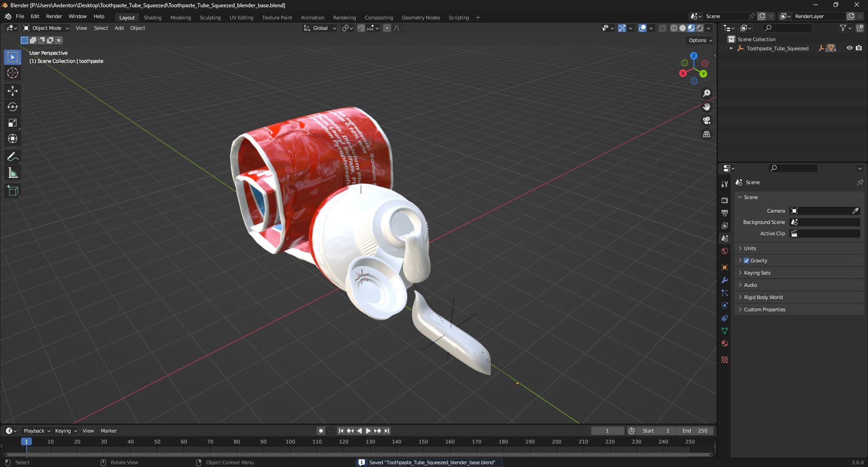Activate the Scale tool

[13, 123]
